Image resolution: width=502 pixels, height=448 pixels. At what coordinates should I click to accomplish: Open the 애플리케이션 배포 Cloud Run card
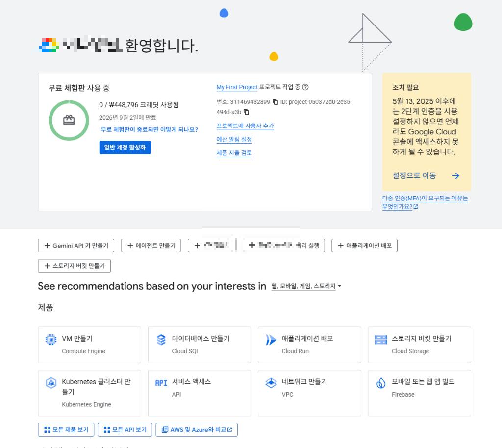309,345
